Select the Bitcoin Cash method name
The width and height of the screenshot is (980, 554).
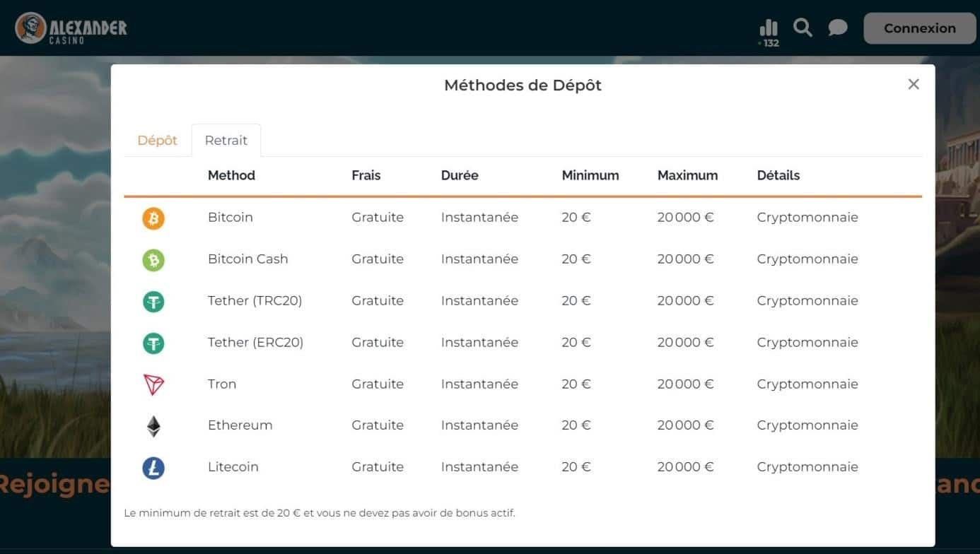pyautogui.click(x=248, y=259)
